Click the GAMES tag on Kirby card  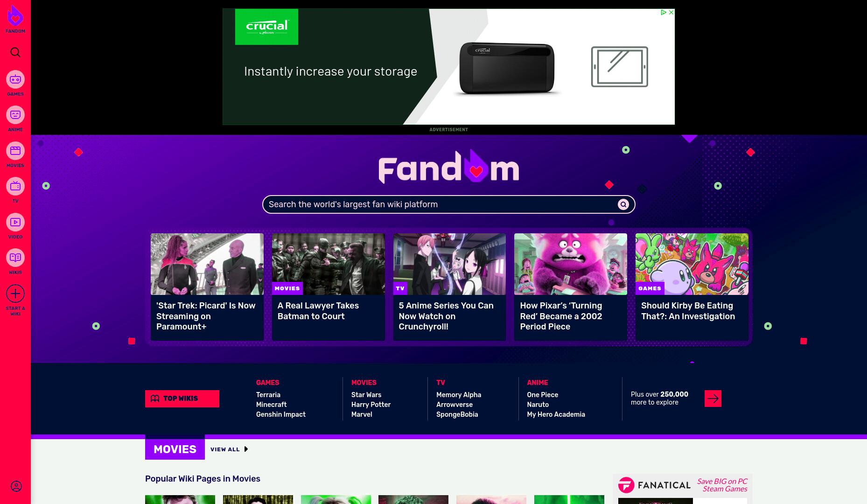[650, 288]
